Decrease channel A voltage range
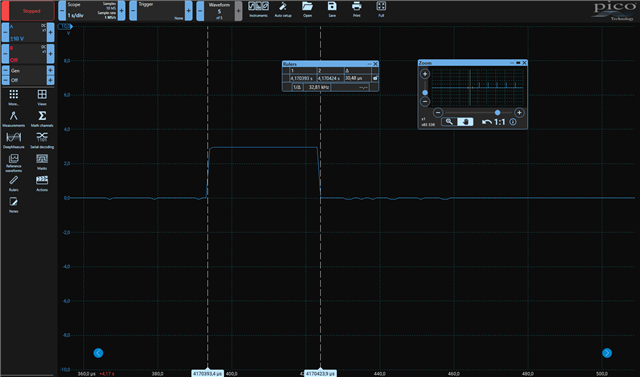 (x=5, y=32)
